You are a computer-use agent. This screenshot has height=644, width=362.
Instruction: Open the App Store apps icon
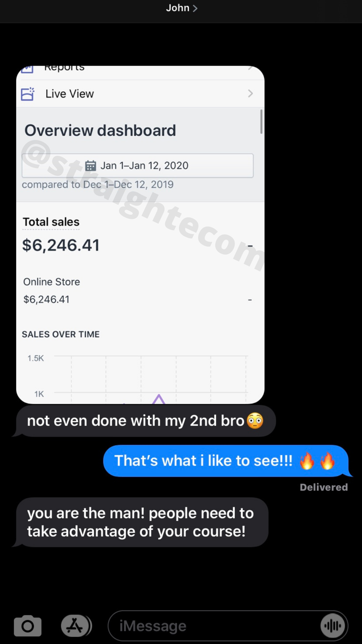click(x=76, y=626)
